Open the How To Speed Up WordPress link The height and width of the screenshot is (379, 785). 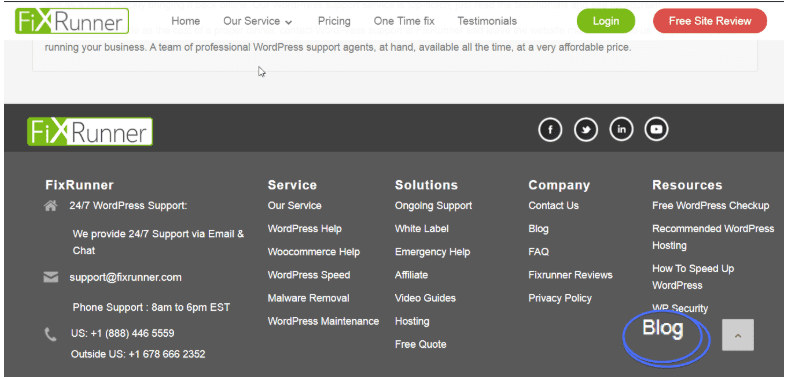click(x=693, y=277)
